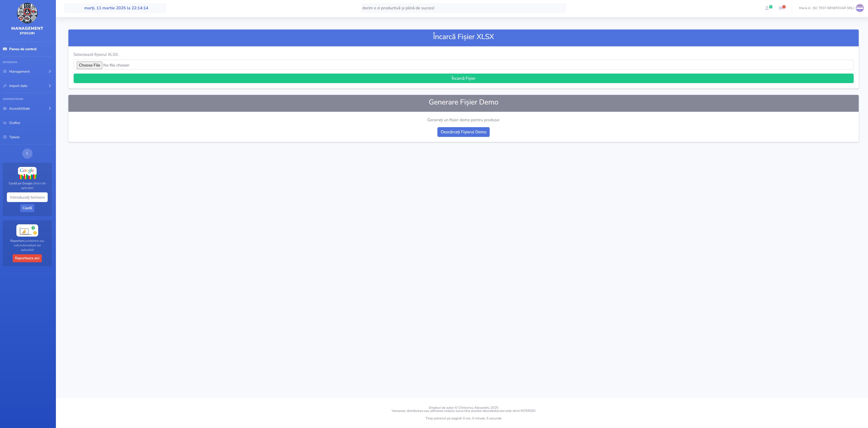Click the red Raporteaza aici button
This screenshot has width=868, height=428.
coord(27,258)
